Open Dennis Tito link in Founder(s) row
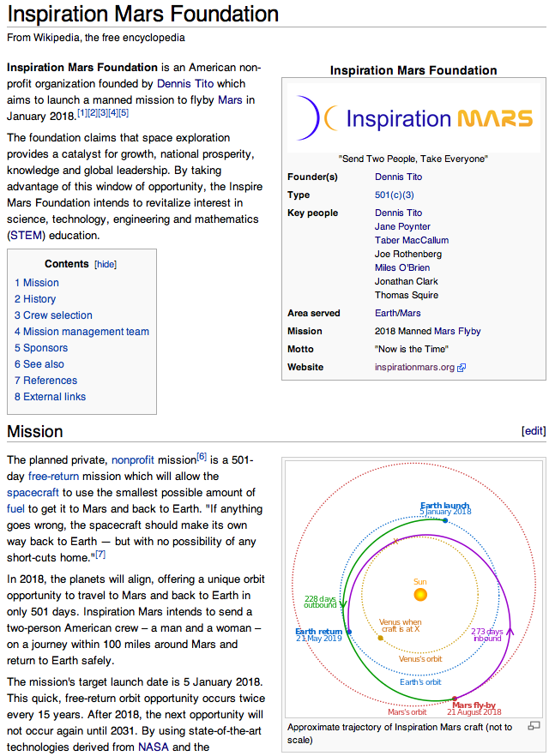 tap(399, 177)
